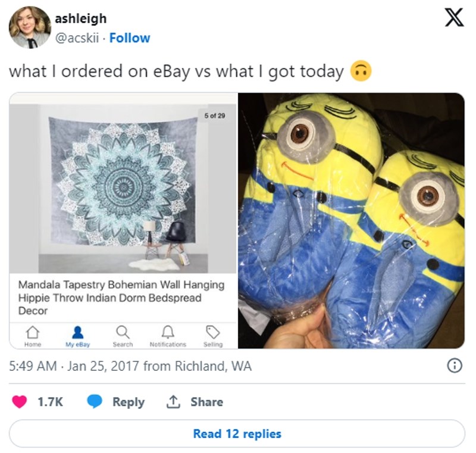
Task: Select the My eBay tab
Action: coord(77,335)
